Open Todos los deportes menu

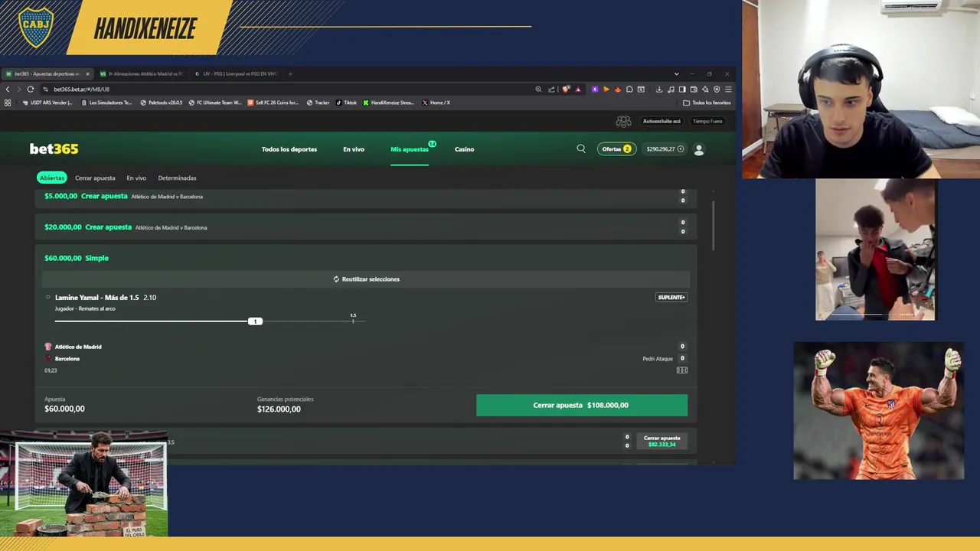[289, 149]
